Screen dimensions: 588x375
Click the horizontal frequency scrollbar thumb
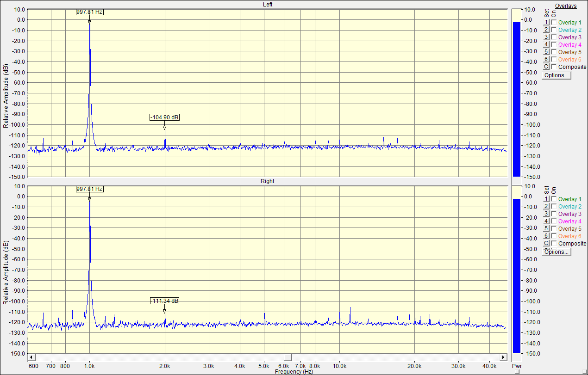pos(288,358)
